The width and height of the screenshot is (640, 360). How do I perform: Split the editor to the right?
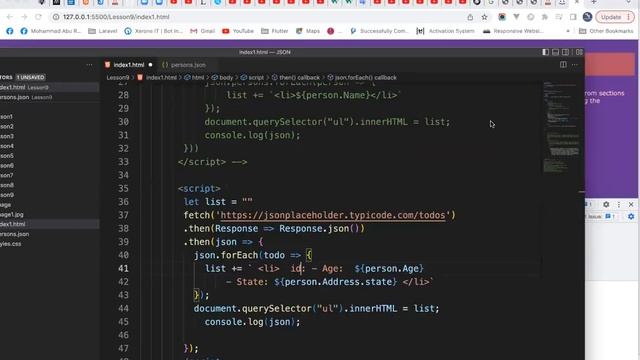click(563, 64)
